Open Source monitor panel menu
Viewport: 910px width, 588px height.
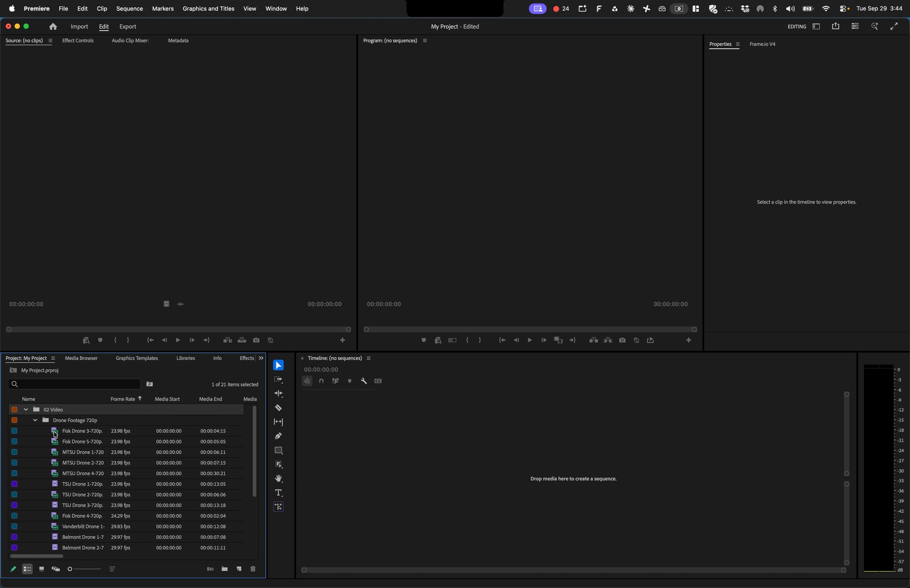click(50, 40)
